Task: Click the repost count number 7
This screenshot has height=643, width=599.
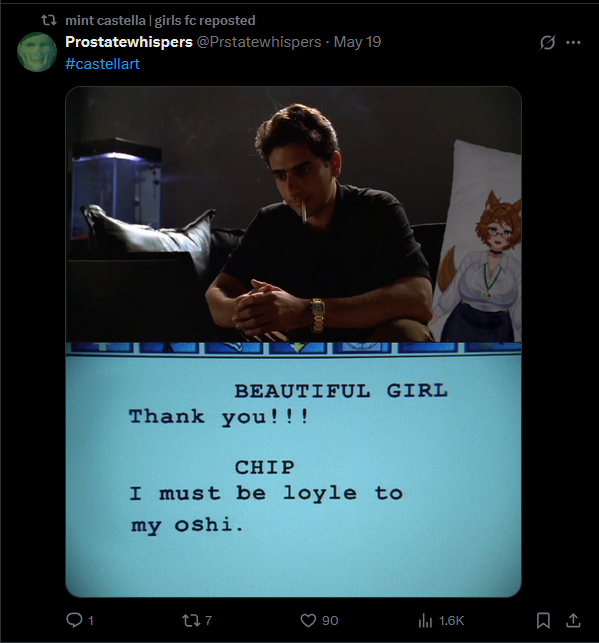Action: click(208, 620)
